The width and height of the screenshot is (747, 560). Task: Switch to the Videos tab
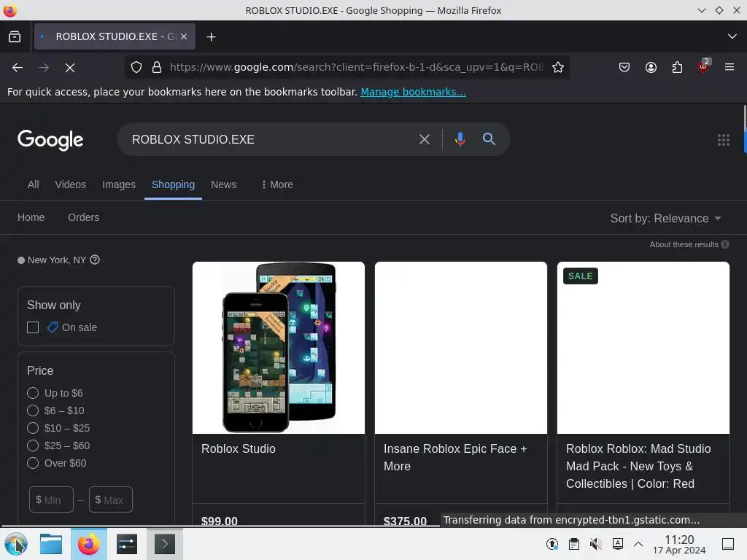(71, 184)
